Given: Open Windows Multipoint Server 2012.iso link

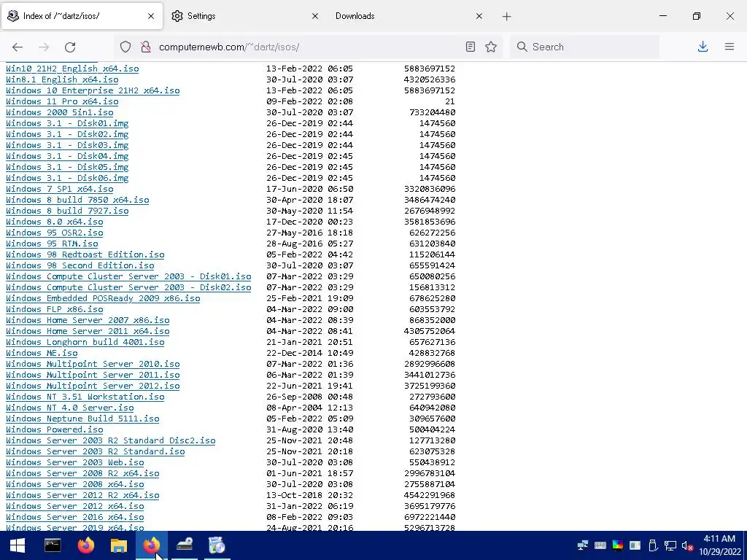Looking at the screenshot, I should click(93, 386).
